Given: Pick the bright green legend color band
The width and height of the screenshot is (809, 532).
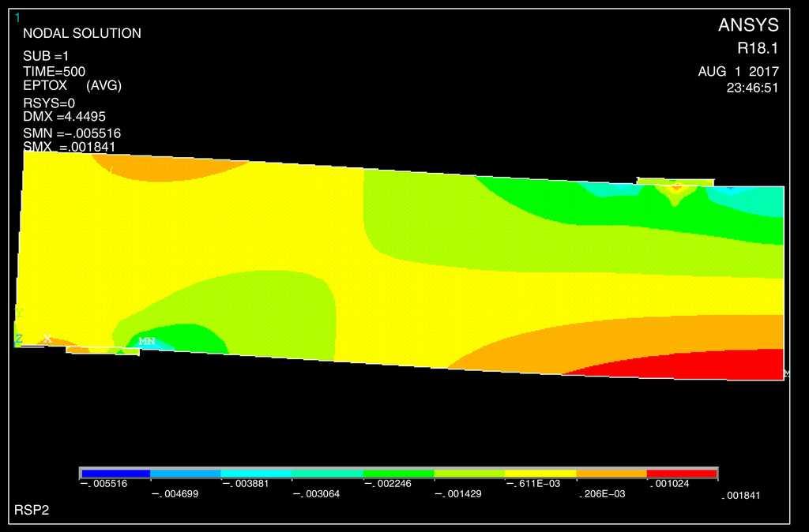Looking at the screenshot, I should click(398, 474).
